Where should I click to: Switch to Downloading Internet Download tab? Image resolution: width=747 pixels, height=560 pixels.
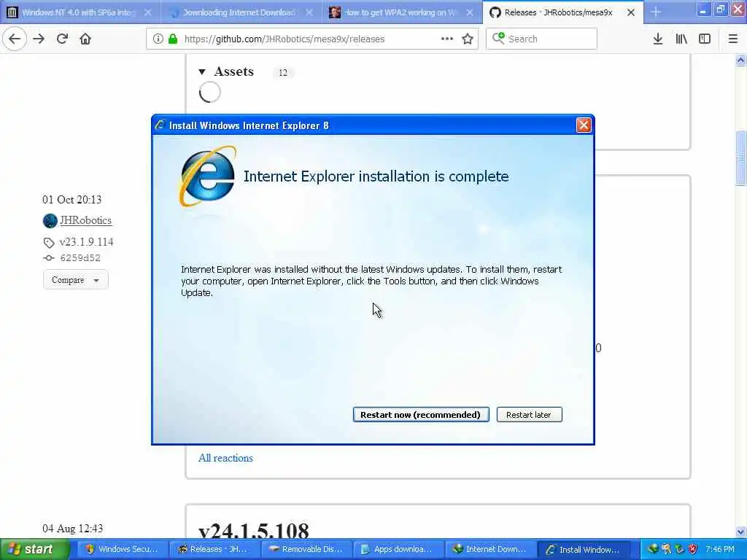pyautogui.click(x=239, y=12)
